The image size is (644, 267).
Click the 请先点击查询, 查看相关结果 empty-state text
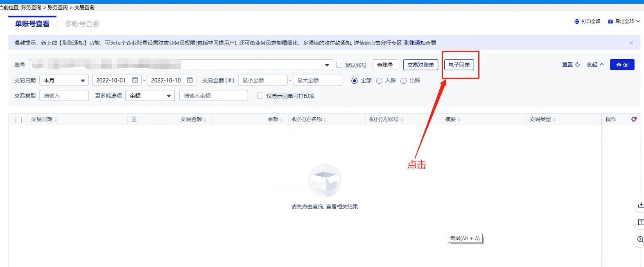(x=325, y=207)
